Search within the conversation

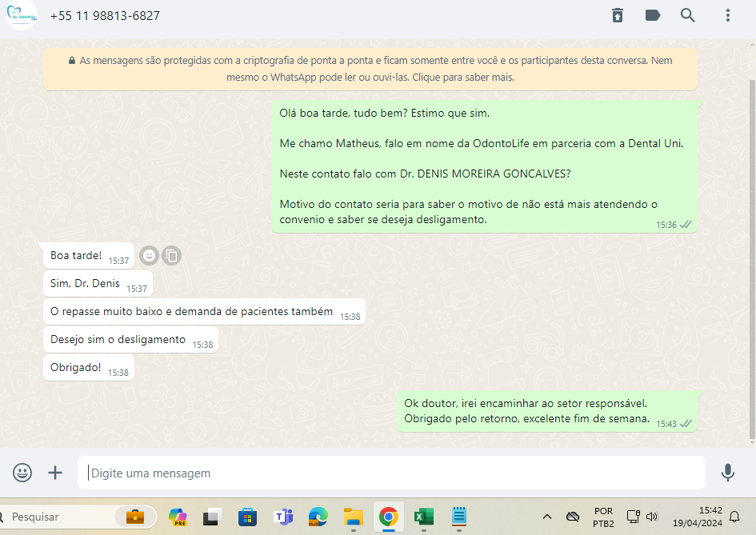coord(687,15)
